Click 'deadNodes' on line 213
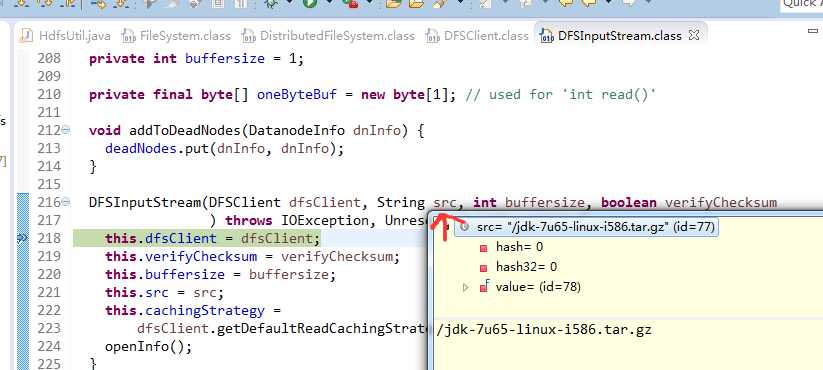Viewport: 823px width, 370px height. (140, 149)
